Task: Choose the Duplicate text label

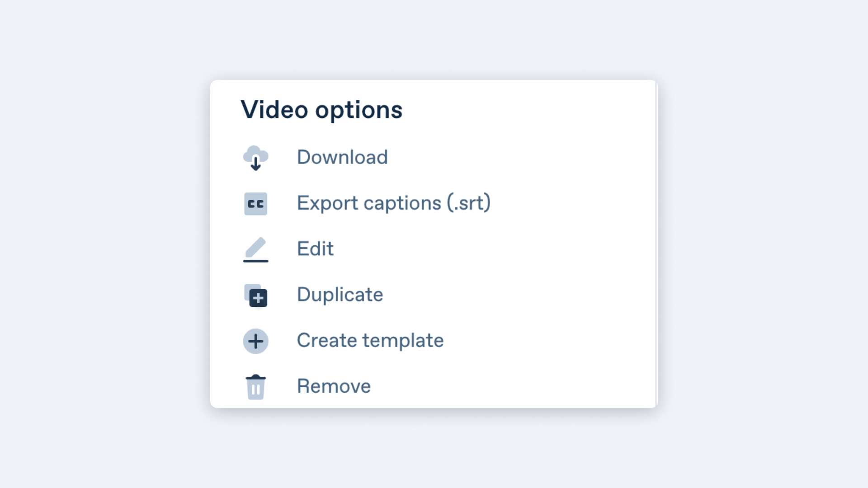Action: [340, 295]
